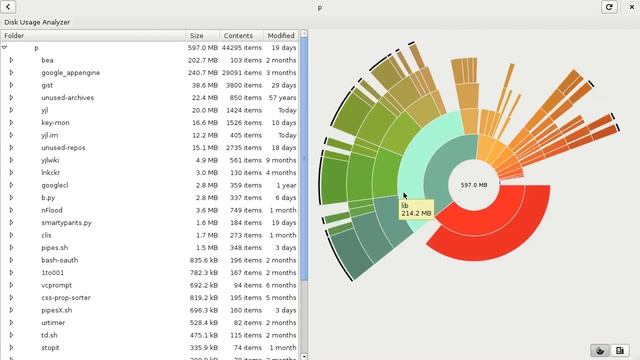Select the smartypants.py row

(149, 223)
